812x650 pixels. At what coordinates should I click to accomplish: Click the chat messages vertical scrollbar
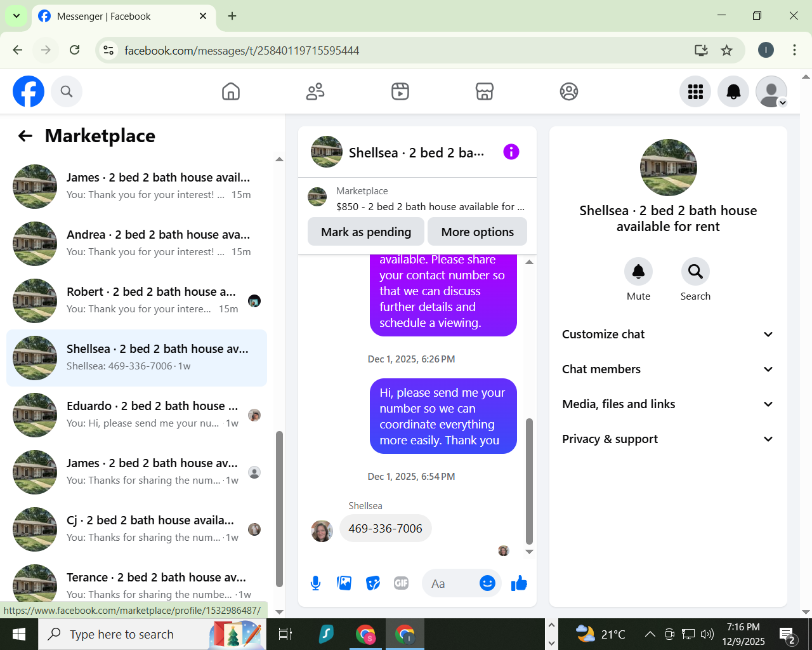[x=529, y=481]
